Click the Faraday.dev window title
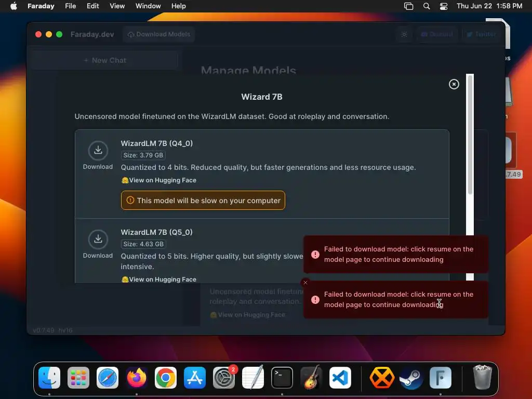Image resolution: width=532 pixels, height=399 pixels. tap(92, 34)
